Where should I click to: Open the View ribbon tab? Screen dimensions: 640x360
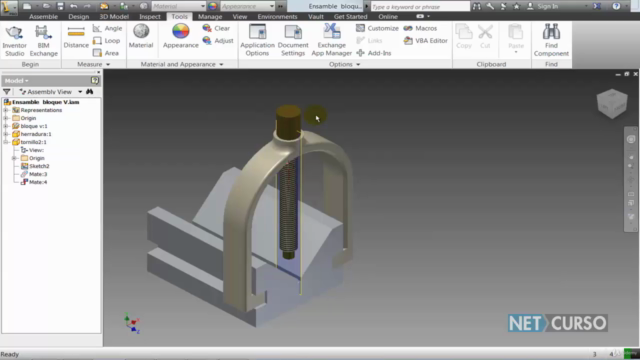pyautogui.click(x=240, y=17)
